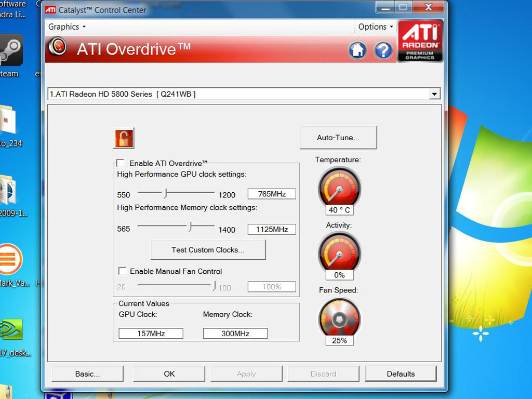Click the Catalyst title bar ATI icon
This screenshot has height=399, width=532.
click(50, 10)
